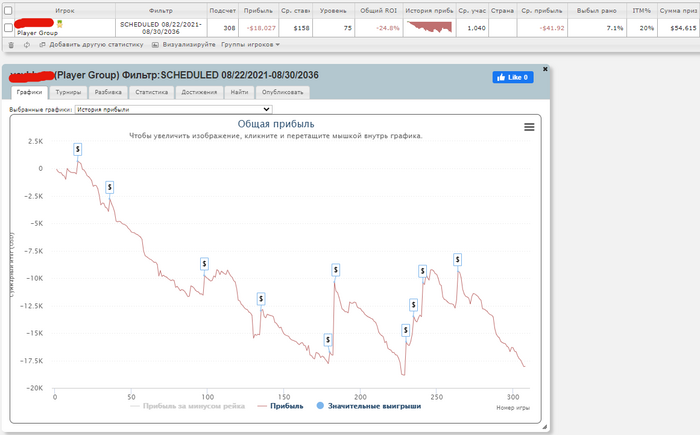Click the prize sum value '$54,615'

coord(683,28)
